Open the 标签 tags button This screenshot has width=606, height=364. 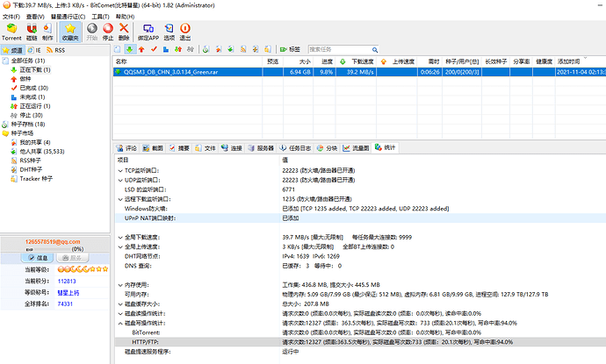pos(290,49)
